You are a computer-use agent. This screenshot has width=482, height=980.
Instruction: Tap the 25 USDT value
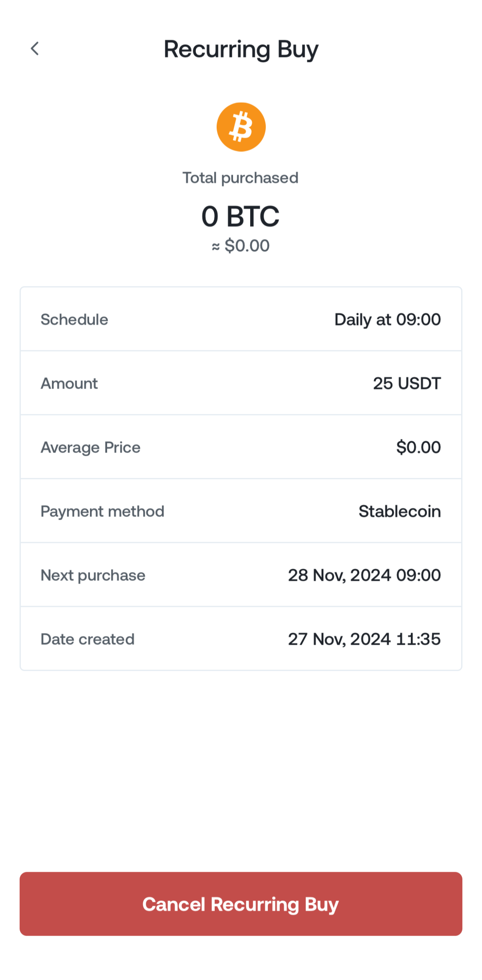click(x=406, y=384)
